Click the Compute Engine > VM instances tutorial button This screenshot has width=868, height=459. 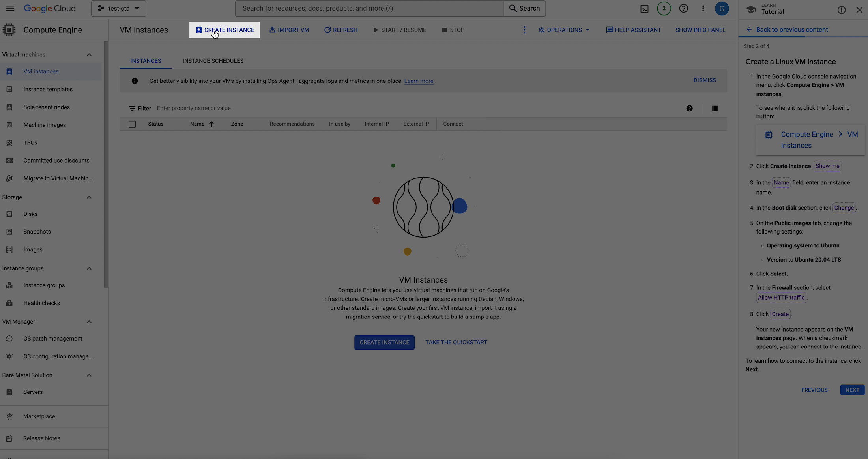[810, 140]
